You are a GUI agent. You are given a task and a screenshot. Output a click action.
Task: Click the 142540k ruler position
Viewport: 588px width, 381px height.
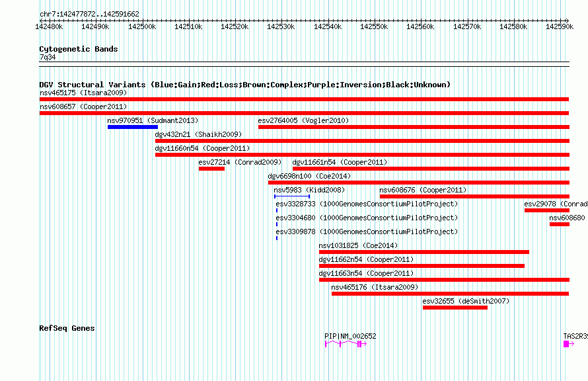[x=328, y=26]
